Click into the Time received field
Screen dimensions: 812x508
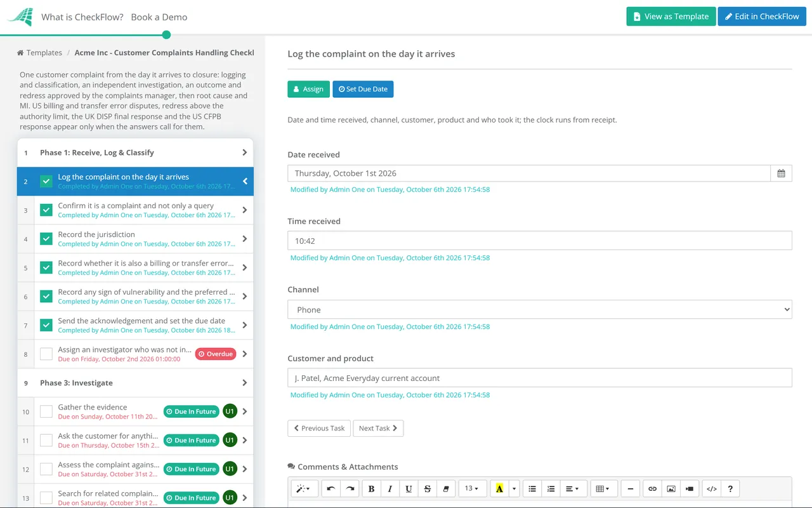[x=540, y=241]
